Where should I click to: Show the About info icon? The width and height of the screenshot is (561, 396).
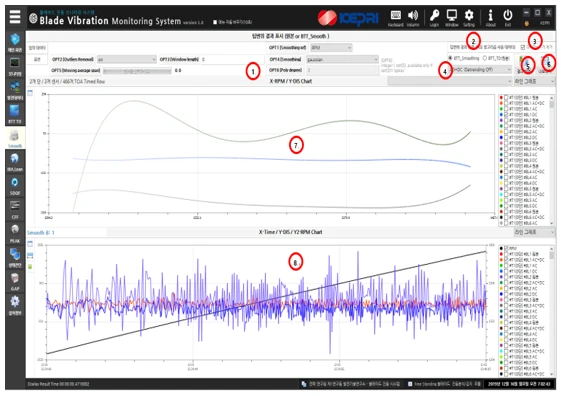pyautogui.click(x=491, y=18)
